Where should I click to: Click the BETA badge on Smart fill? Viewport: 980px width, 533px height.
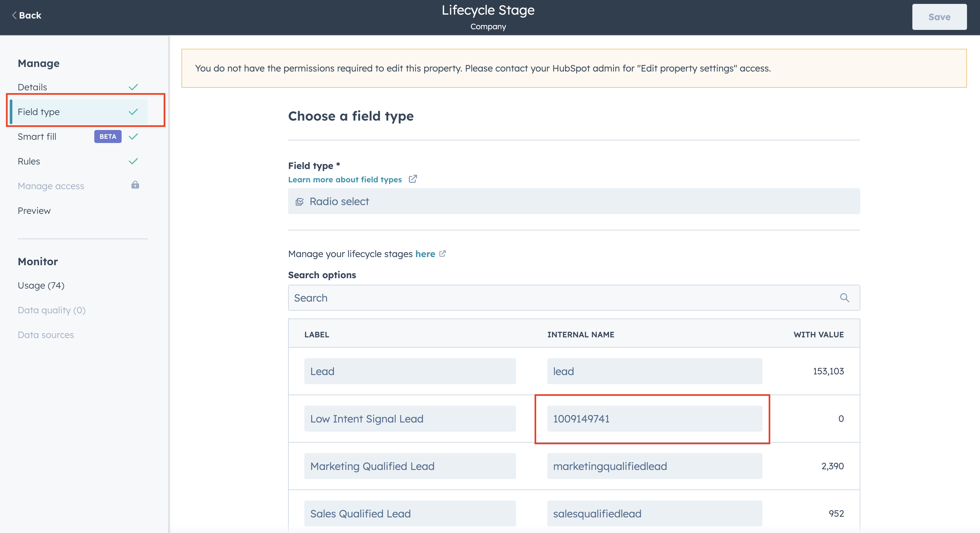click(108, 136)
